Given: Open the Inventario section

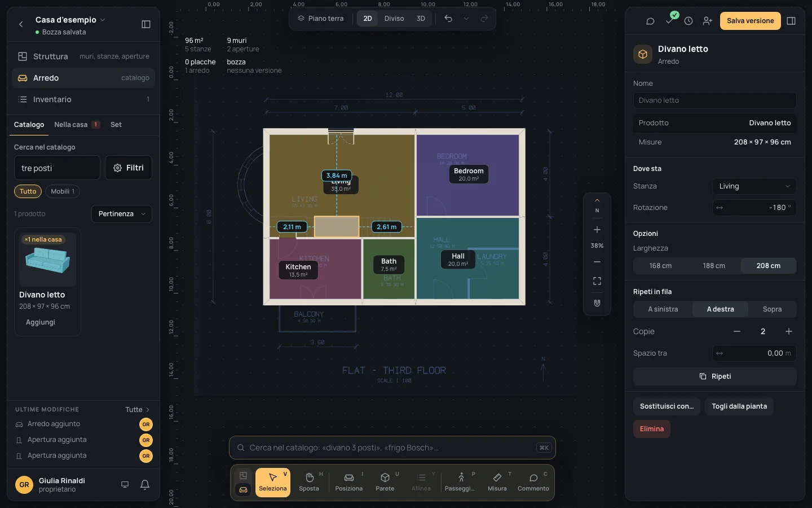Looking at the screenshot, I should click(83, 99).
